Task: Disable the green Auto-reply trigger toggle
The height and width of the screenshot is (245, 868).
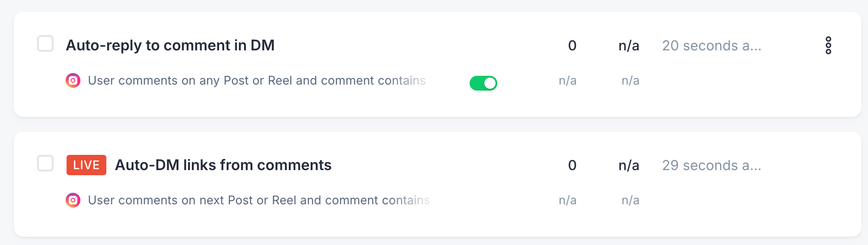Action: pyautogui.click(x=483, y=83)
